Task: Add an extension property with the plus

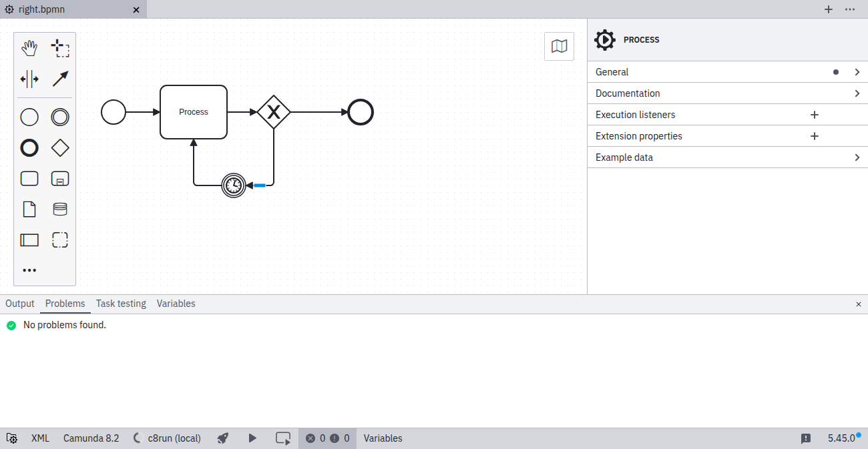Action: click(815, 135)
